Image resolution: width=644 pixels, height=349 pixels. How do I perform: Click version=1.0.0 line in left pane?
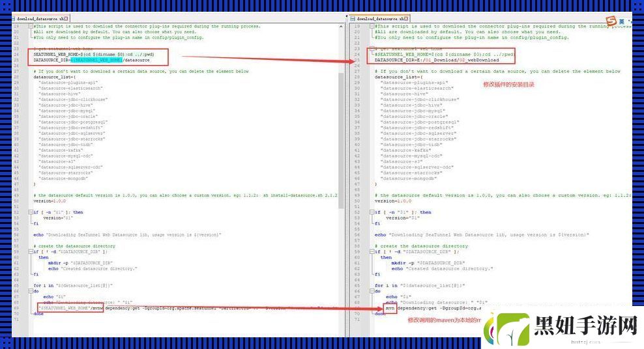(x=50, y=201)
